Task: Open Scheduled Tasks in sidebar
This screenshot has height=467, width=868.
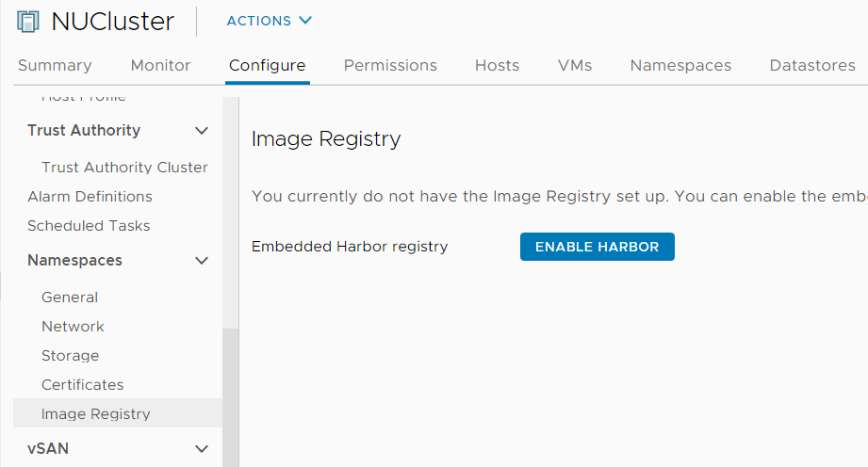Action: point(89,226)
